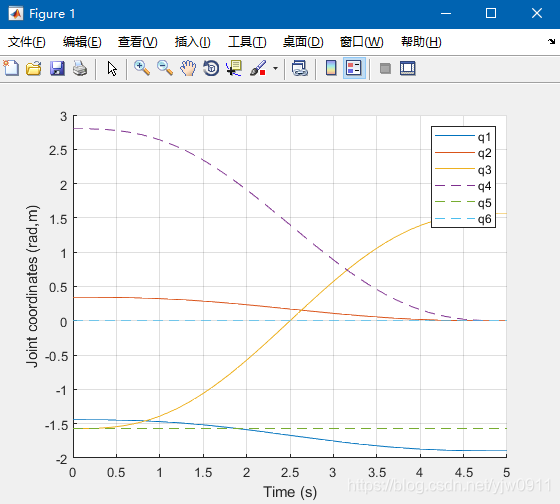
Task: Open the 窗口(W) menu
Action: [361, 42]
